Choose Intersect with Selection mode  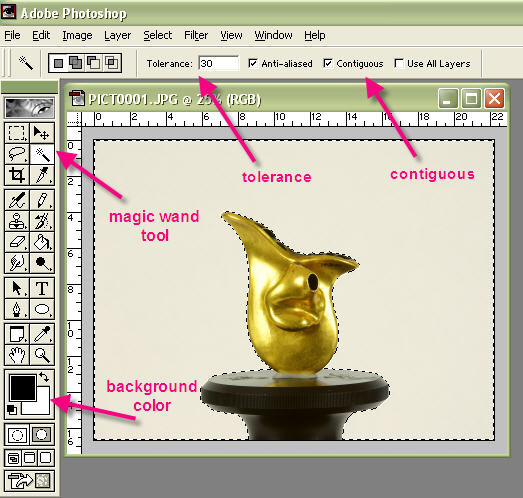(111, 63)
